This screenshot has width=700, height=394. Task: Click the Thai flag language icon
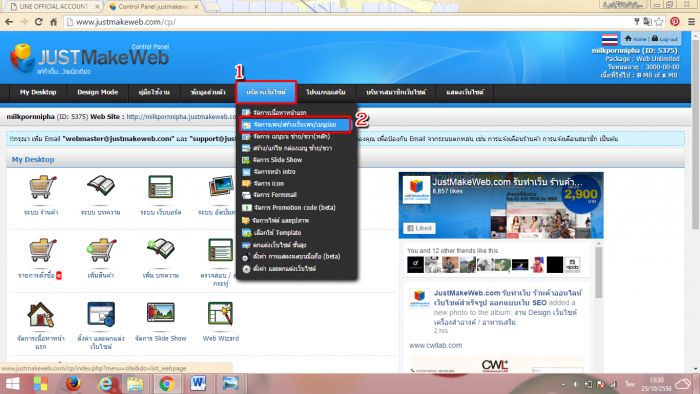[609, 39]
